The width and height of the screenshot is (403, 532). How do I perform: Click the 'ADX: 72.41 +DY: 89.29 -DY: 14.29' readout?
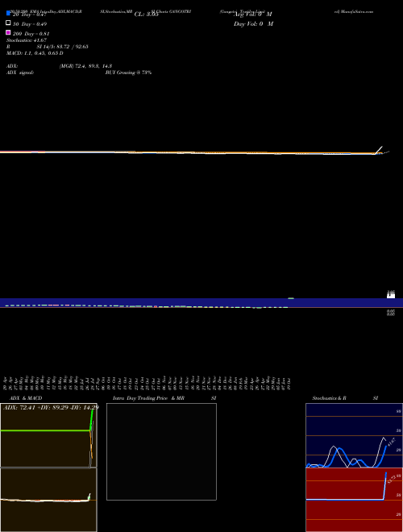coord(51,407)
